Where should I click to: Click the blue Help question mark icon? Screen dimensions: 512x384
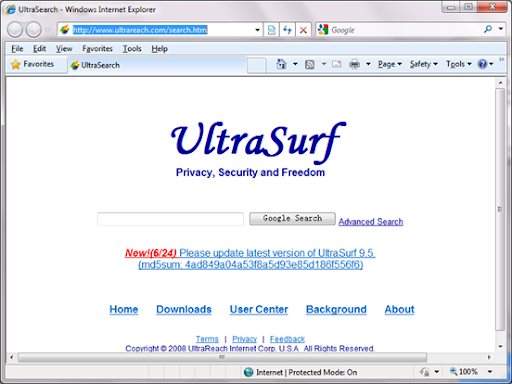[483, 64]
